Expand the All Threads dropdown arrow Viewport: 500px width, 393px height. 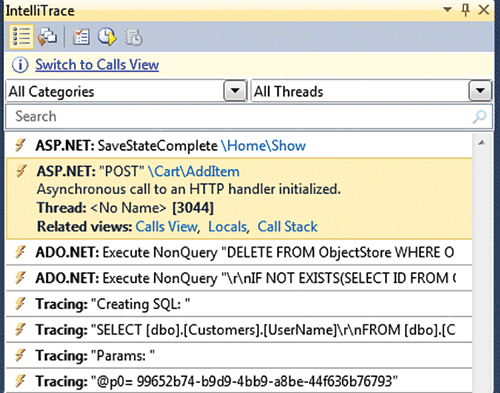[x=480, y=91]
